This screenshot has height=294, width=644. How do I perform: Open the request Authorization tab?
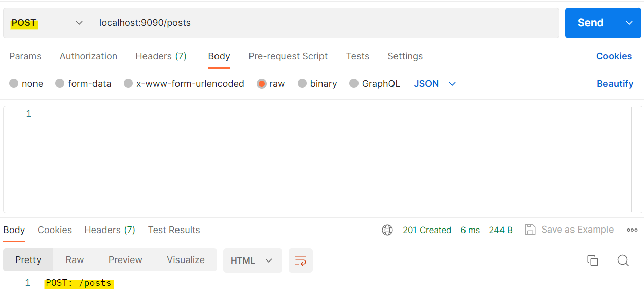pyautogui.click(x=88, y=56)
